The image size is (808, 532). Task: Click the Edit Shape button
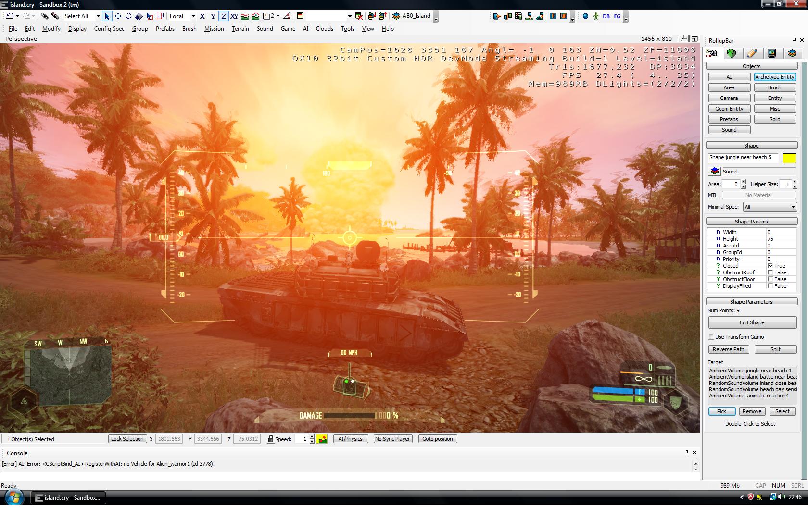(x=752, y=322)
